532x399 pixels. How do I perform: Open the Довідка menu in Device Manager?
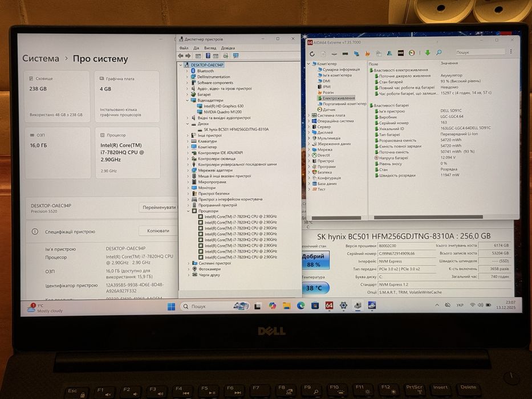coord(228,48)
